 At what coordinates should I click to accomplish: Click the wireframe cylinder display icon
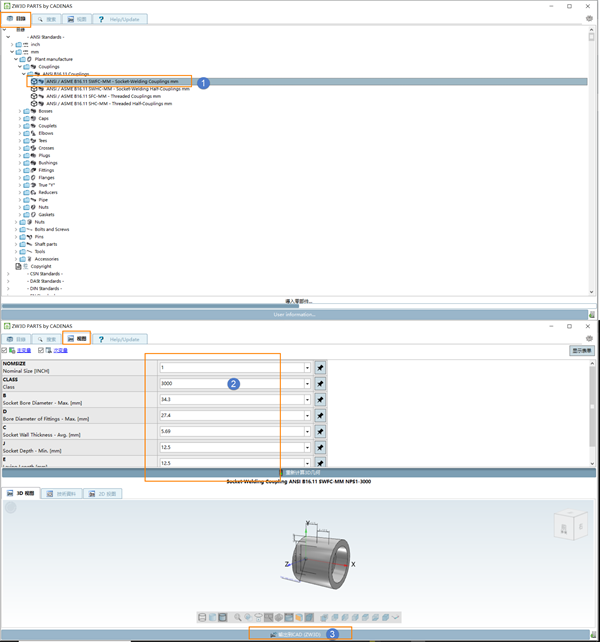202,617
